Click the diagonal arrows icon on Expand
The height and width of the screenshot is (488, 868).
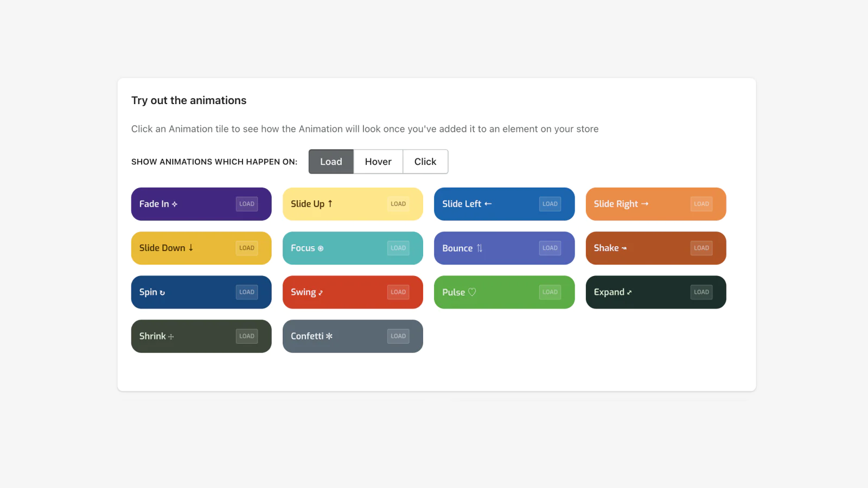click(x=629, y=292)
